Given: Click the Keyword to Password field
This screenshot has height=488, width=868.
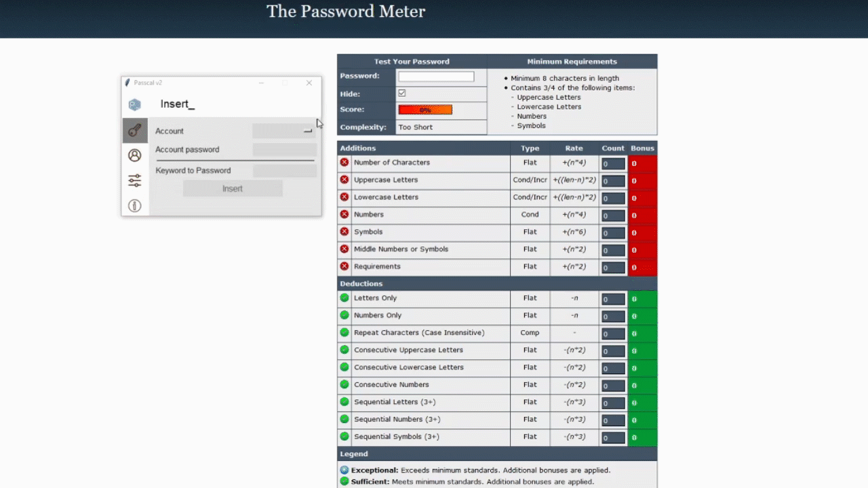Looking at the screenshot, I should [284, 171].
